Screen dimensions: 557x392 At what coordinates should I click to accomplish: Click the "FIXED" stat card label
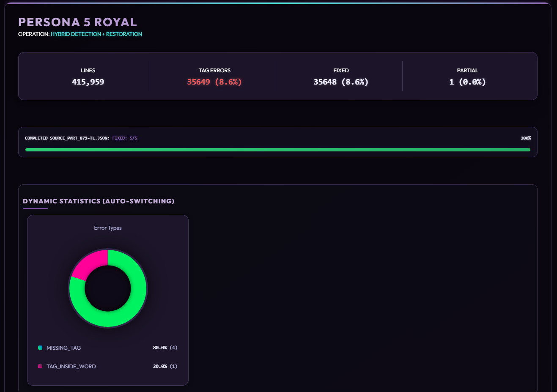341,70
